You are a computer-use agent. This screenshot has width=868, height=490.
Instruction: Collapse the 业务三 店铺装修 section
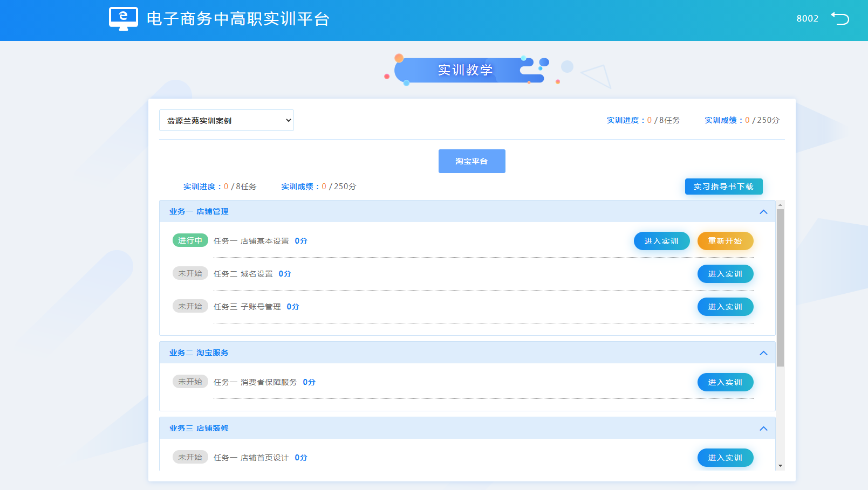763,429
